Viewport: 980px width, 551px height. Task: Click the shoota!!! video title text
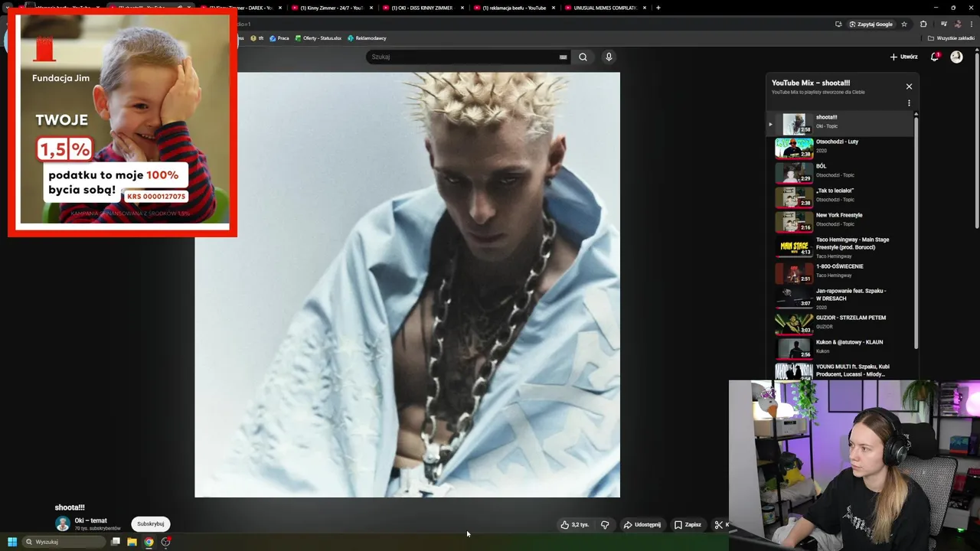click(x=70, y=507)
